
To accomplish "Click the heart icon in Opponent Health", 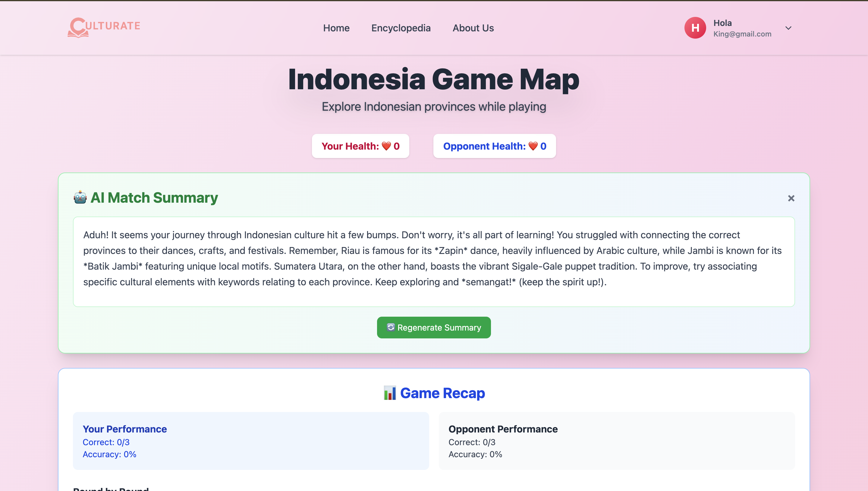I will click(x=533, y=146).
